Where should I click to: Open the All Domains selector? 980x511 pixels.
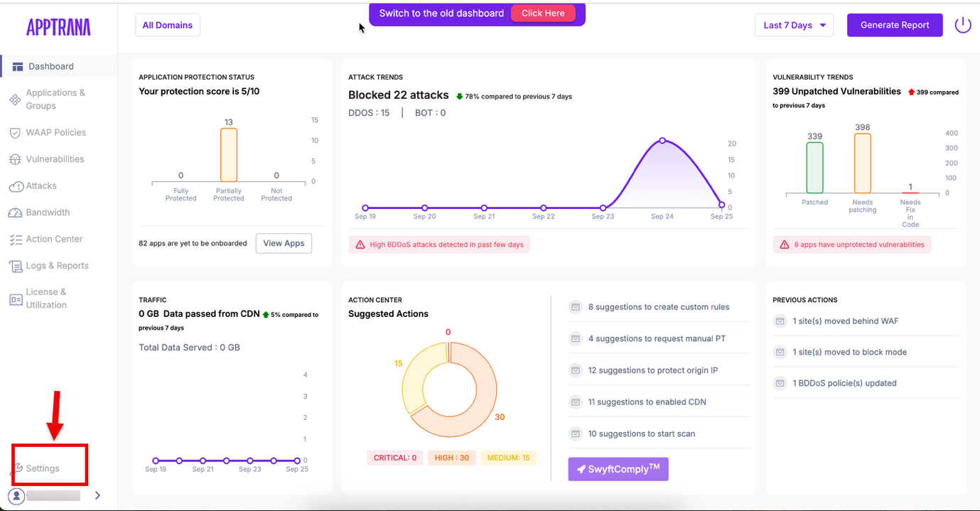tap(168, 26)
